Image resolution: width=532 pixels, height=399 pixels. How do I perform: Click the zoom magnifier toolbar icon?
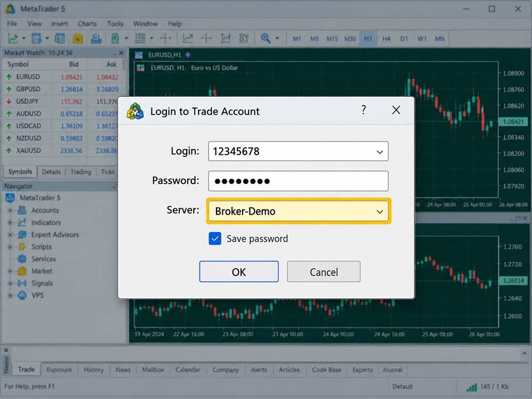point(265,38)
